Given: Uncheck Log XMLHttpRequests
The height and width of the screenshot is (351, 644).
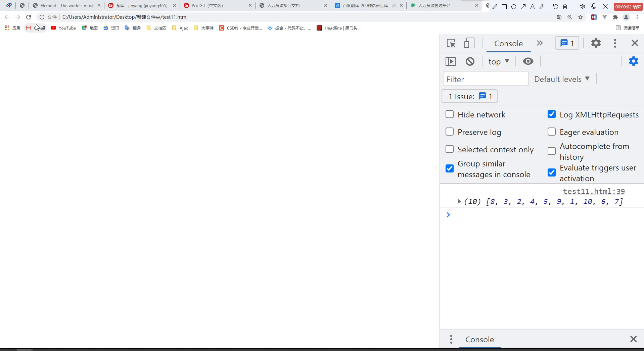Looking at the screenshot, I should (551, 114).
